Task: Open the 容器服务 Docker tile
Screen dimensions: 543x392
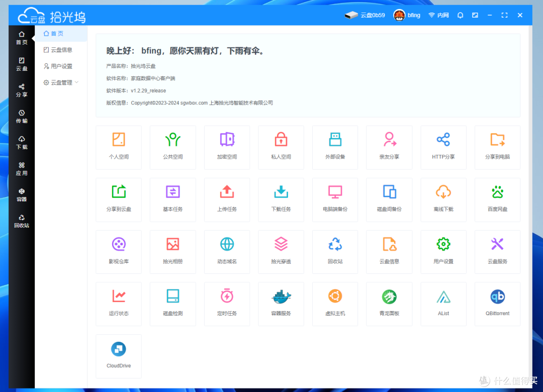Action: [x=281, y=304]
